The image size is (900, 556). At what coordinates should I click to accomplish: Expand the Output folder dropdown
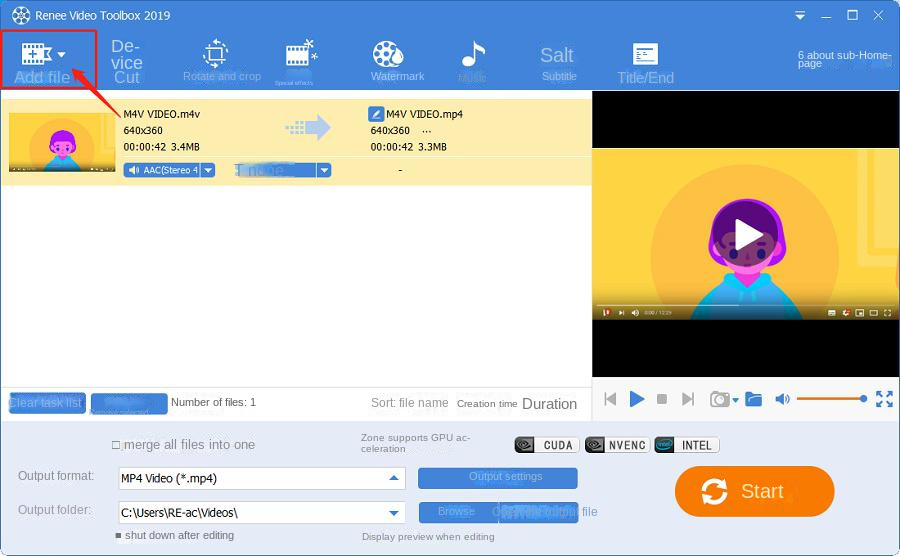click(x=394, y=513)
